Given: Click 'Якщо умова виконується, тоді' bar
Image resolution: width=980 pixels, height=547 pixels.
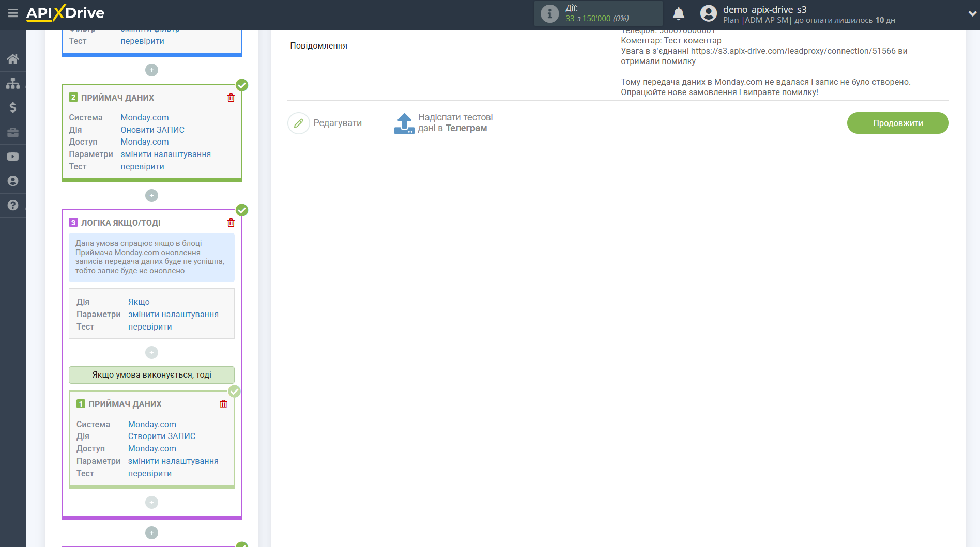Looking at the screenshot, I should [x=151, y=374].
